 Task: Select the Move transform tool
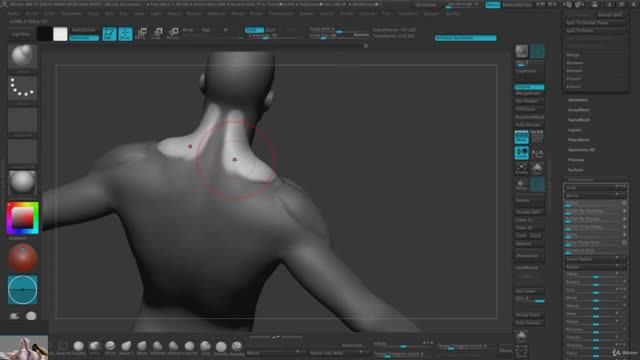click(x=141, y=33)
